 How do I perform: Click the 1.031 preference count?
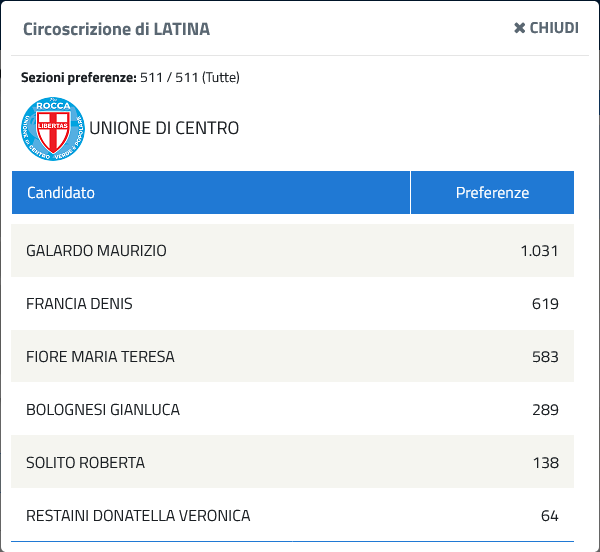(x=539, y=251)
